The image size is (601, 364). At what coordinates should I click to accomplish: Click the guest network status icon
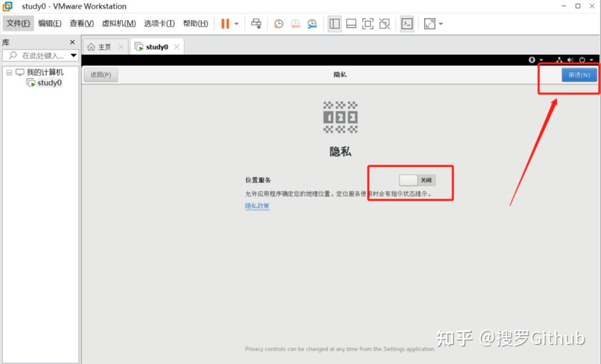click(559, 59)
